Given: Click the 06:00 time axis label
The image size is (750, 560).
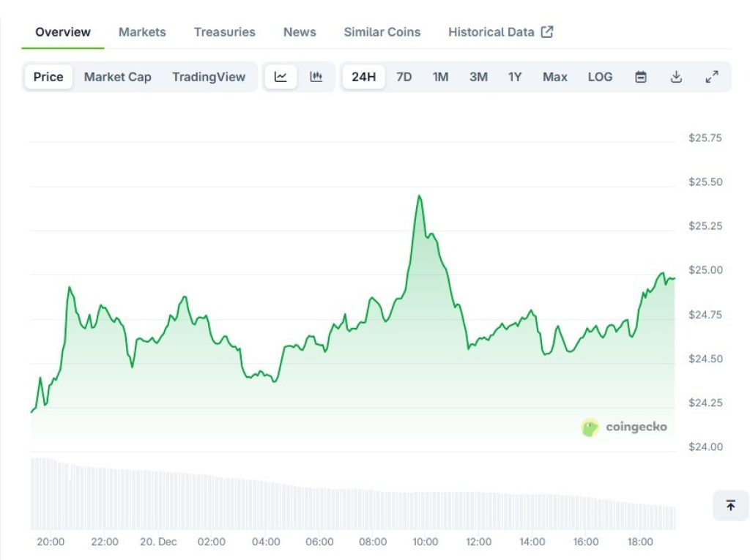Looking at the screenshot, I should click(319, 542).
